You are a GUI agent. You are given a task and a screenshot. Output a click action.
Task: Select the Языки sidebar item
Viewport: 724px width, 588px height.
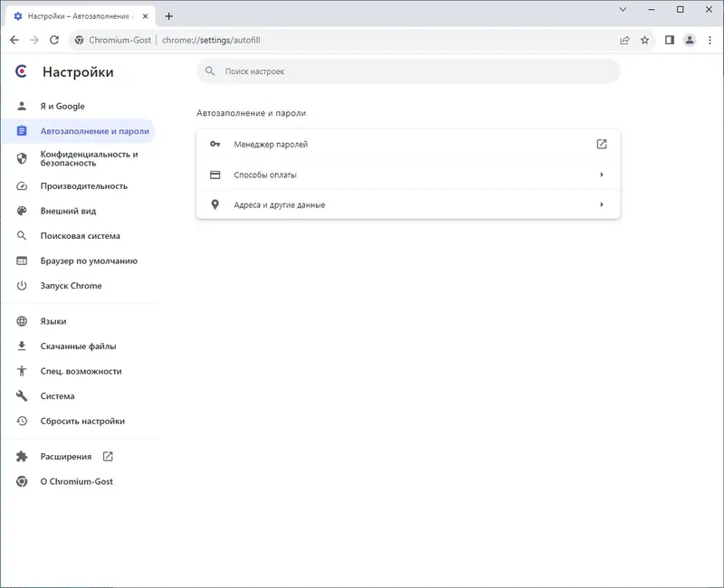pos(53,321)
